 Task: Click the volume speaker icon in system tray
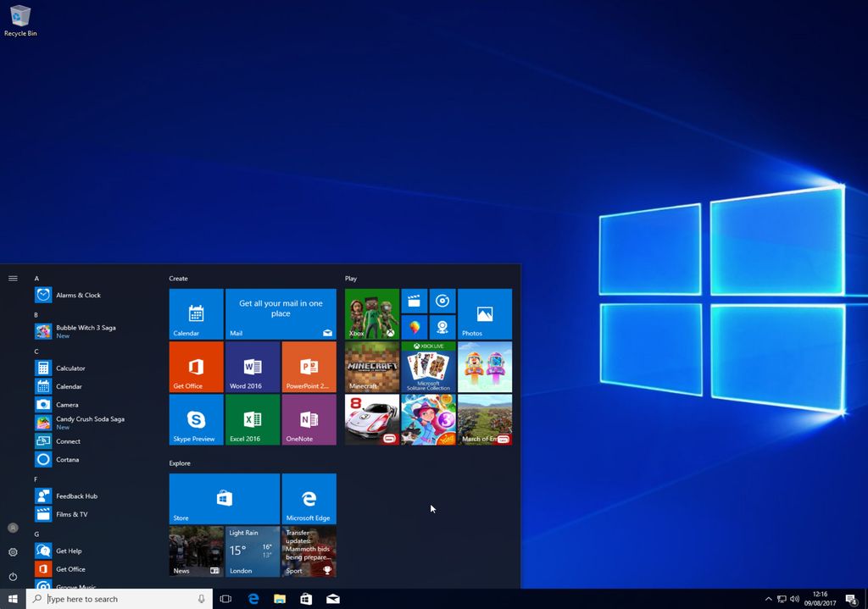coord(794,599)
